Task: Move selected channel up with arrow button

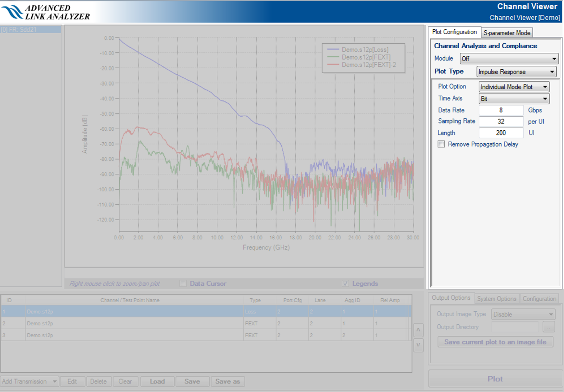Action: 418,330
